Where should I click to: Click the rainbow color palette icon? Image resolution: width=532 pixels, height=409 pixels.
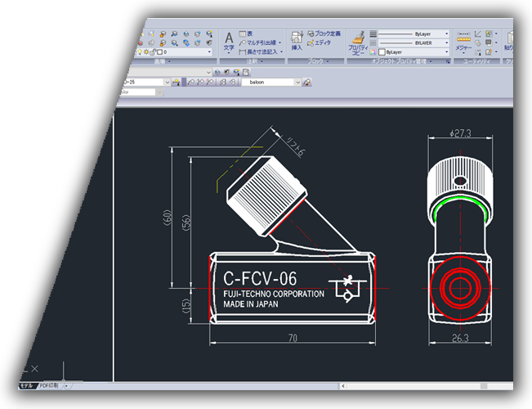tap(373, 52)
